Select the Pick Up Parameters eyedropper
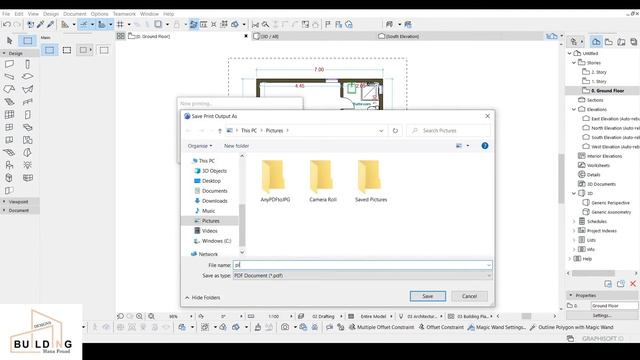The image size is (640, 360). point(40,24)
